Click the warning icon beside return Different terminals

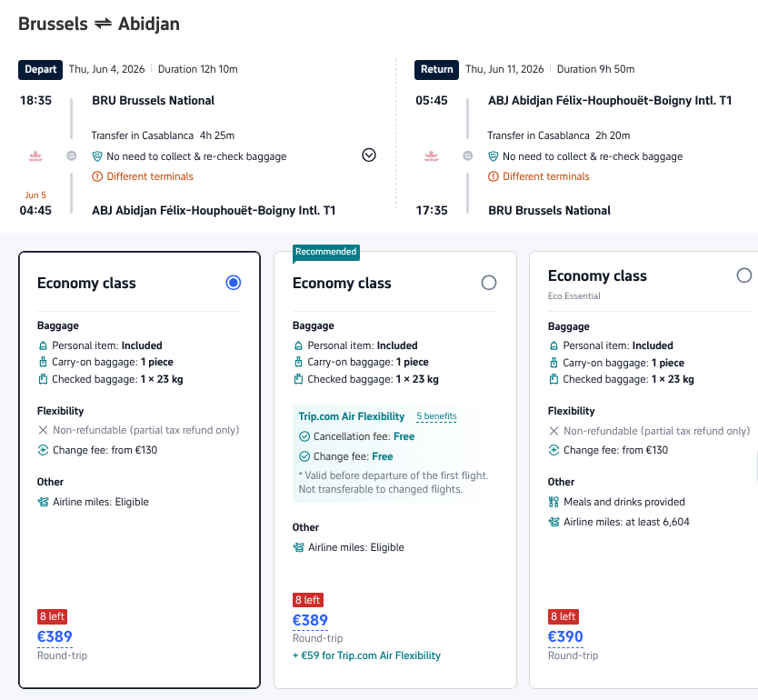pyautogui.click(x=494, y=176)
